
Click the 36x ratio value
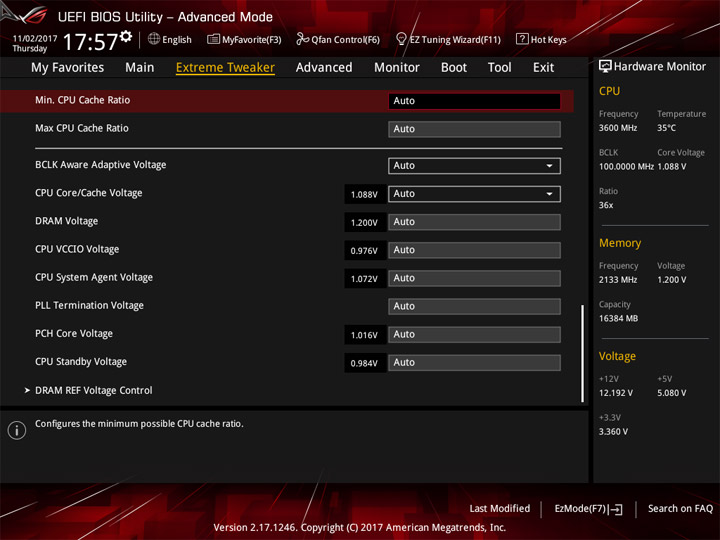click(606, 205)
